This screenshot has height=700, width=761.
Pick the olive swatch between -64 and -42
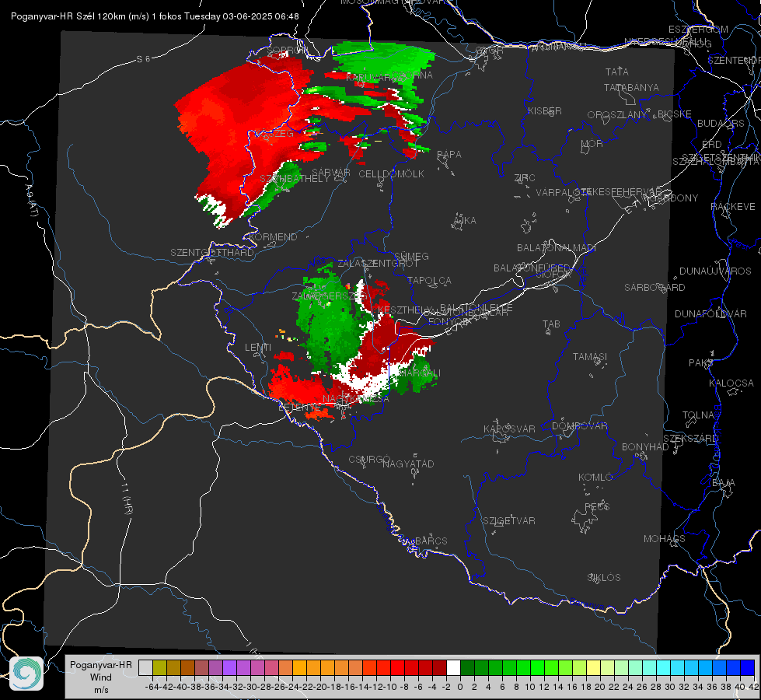point(159,667)
